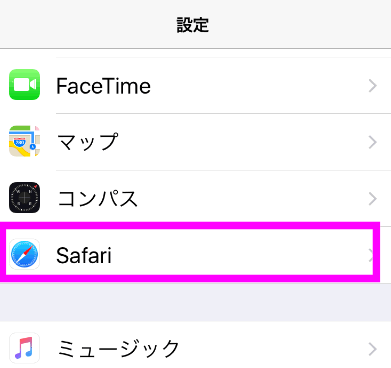Tap the マップ map app icon
The image size is (391, 368).
[x=24, y=141]
